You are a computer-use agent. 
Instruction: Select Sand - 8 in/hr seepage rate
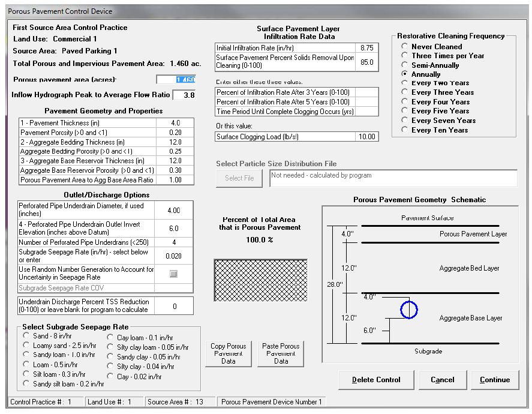click(x=26, y=337)
